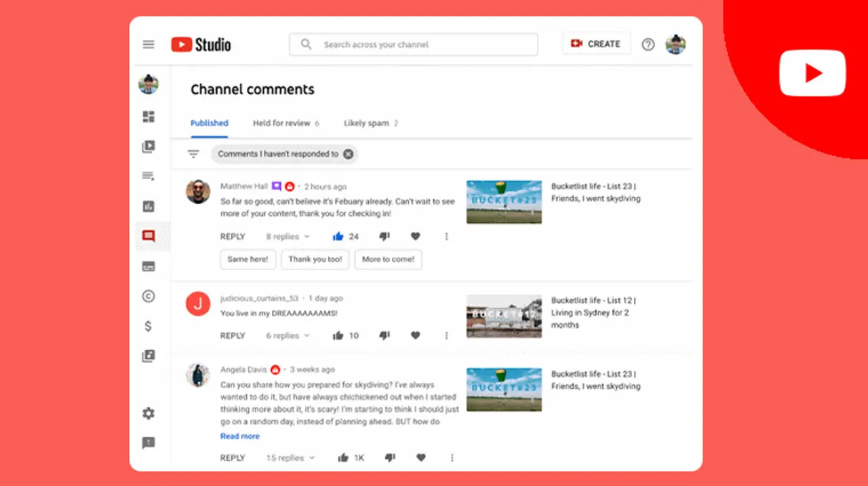The width and height of the screenshot is (868, 486).
Task: Click the 'Comments I haven't responded to' chip
Action: pyautogui.click(x=284, y=154)
